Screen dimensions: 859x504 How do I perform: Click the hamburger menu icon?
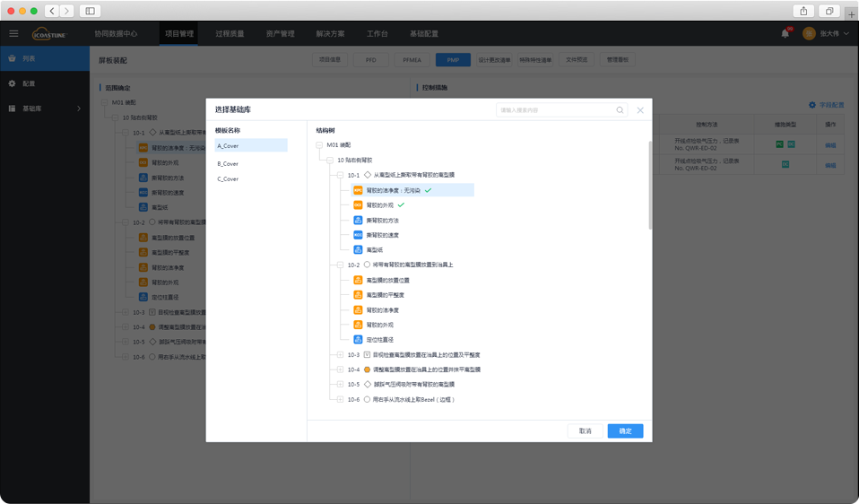13,33
